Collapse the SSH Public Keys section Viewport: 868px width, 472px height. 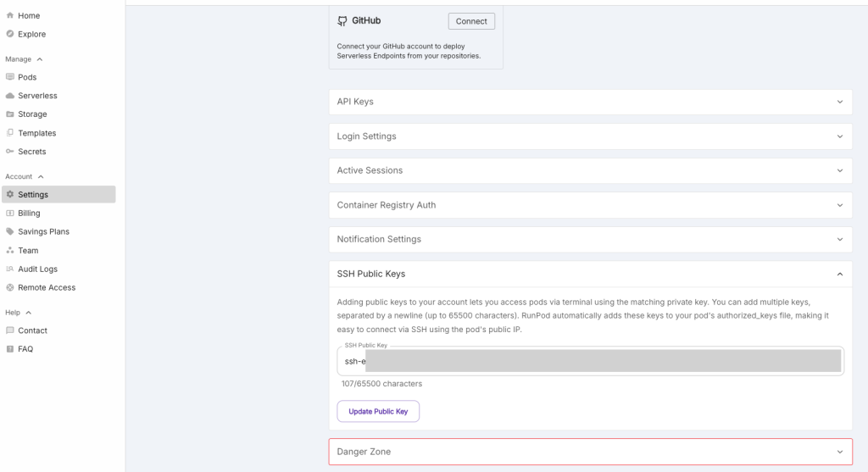(x=839, y=275)
